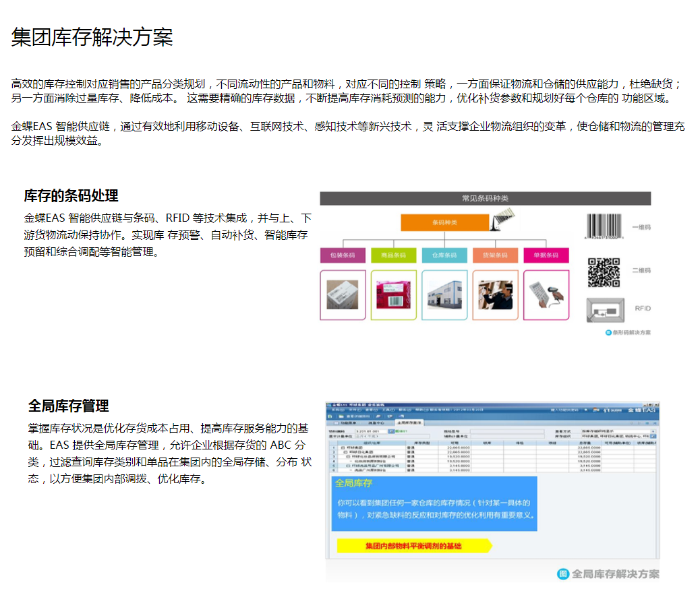Click the 条形码解决方案 caption icon
This screenshot has width=700, height=595.
coord(608,332)
